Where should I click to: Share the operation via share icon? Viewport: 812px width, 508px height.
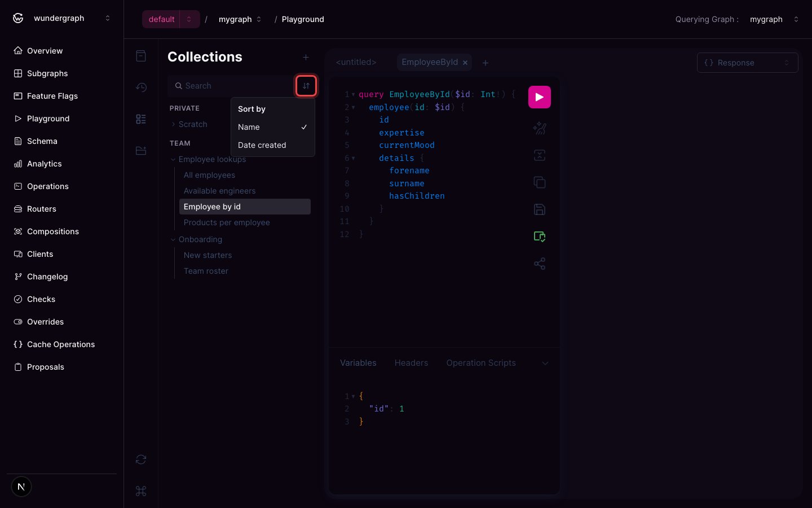pyautogui.click(x=539, y=264)
